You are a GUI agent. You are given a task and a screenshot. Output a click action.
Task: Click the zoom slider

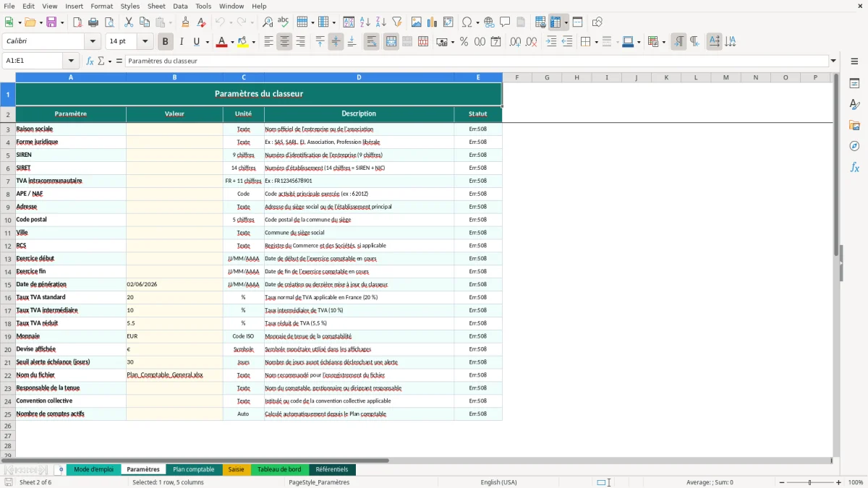click(809, 482)
